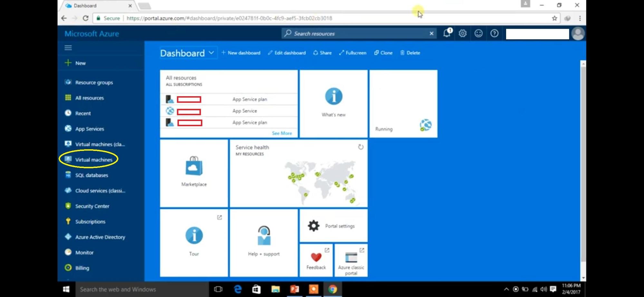
Task: Bookmark this page with the star
Action: point(554,18)
